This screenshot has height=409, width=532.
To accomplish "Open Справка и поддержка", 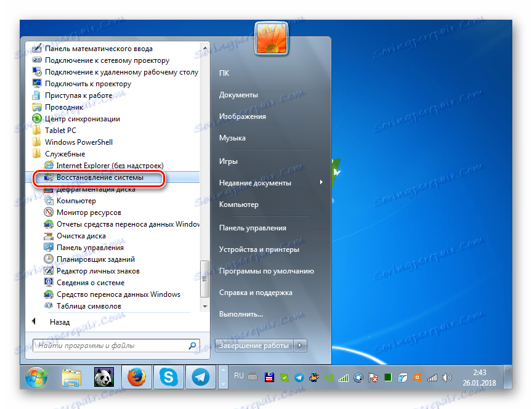I will [x=256, y=293].
